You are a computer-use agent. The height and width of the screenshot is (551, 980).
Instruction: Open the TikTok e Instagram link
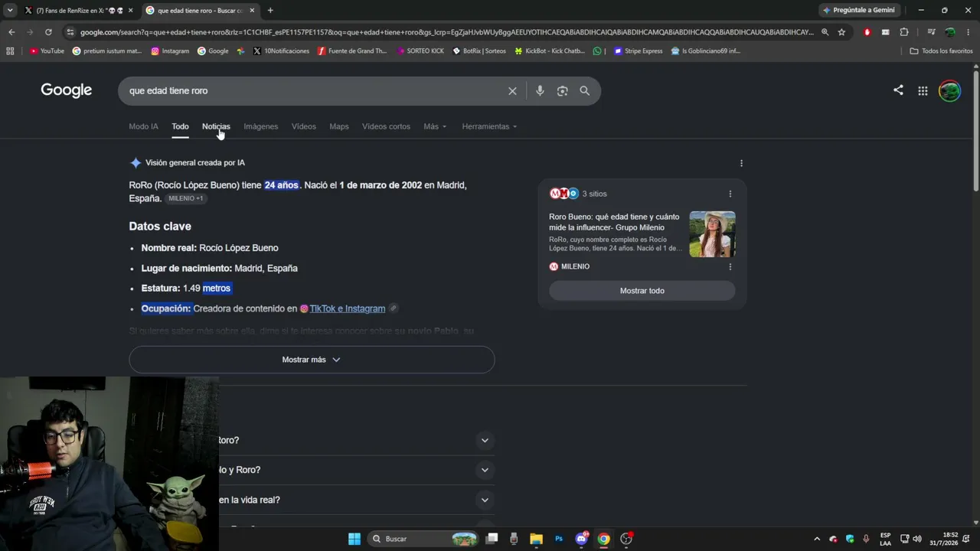point(348,308)
